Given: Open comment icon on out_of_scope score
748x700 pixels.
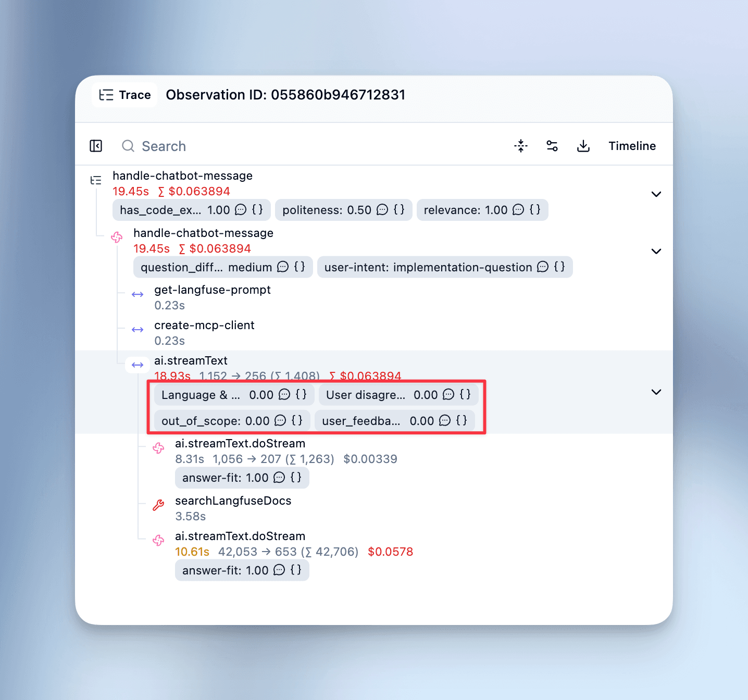Looking at the screenshot, I should 280,421.
